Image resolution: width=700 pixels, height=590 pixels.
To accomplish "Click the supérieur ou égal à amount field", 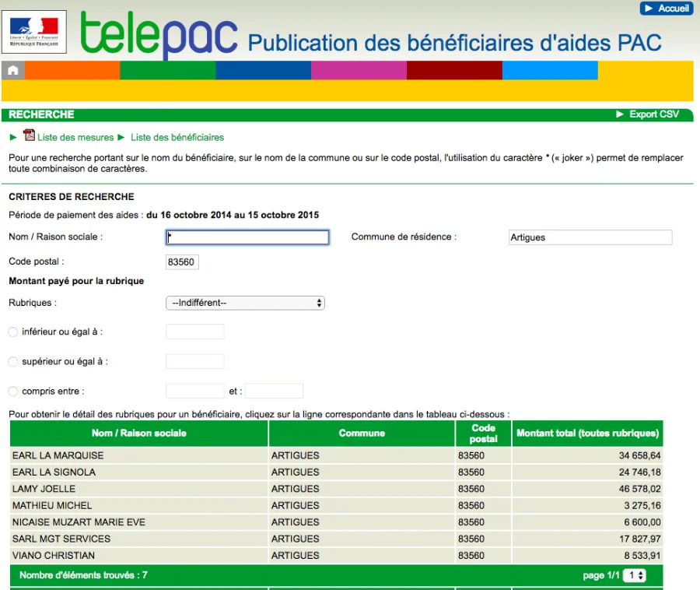I will tap(194, 361).
